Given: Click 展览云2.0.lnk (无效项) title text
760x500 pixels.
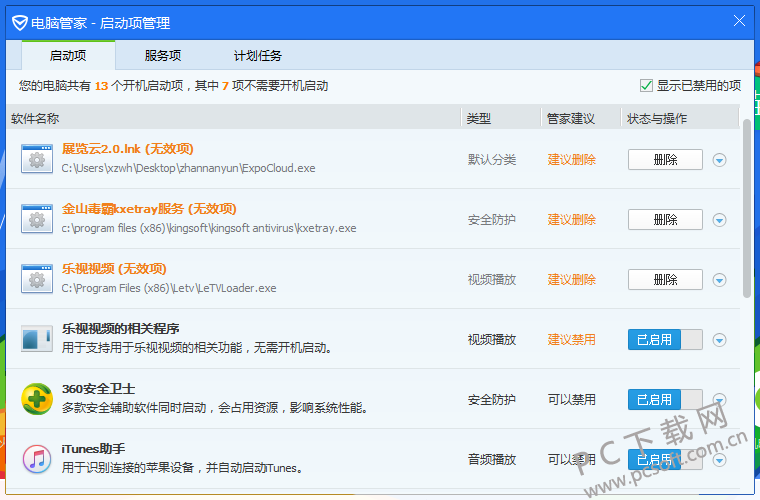Looking at the screenshot, I should (127, 149).
